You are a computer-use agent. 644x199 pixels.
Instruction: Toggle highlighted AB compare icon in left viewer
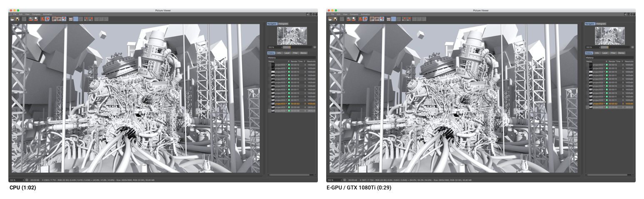pos(76,19)
